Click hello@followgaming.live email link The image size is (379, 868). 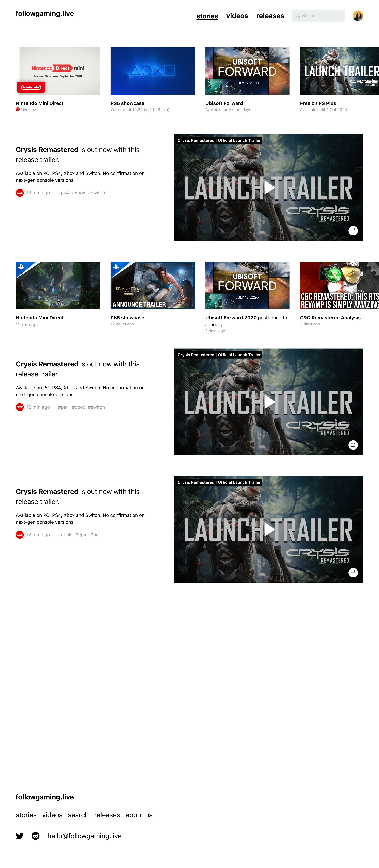click(85, 836)
